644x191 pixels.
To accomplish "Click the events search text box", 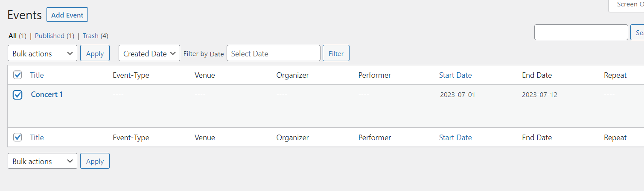I will [x=581, y=32].
